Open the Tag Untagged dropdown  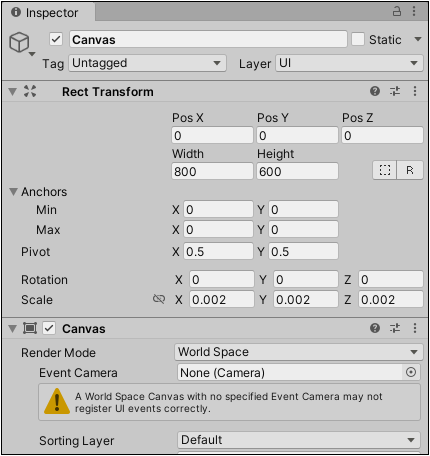coord(148,63)
